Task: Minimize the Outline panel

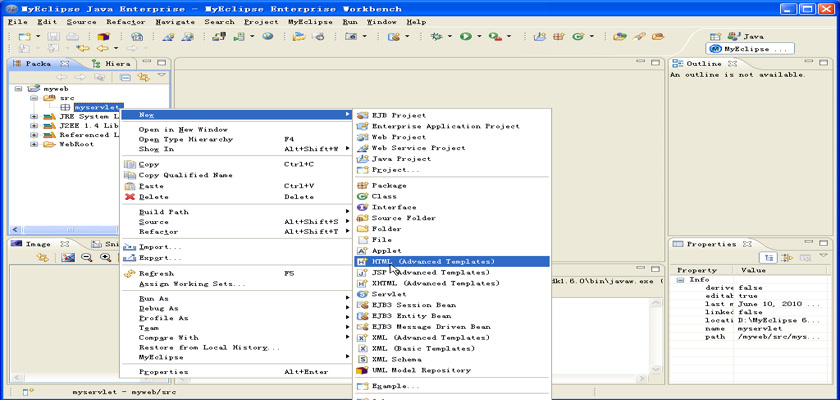Action: 810,63
